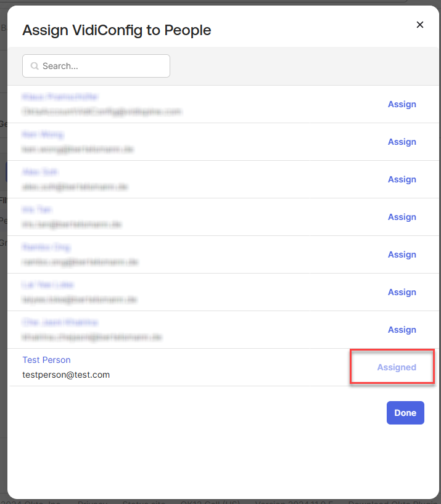The width and height of the screenshot is (441, 504).
Task: Open the third blurred person name link
Action: (x=40, y=172)
